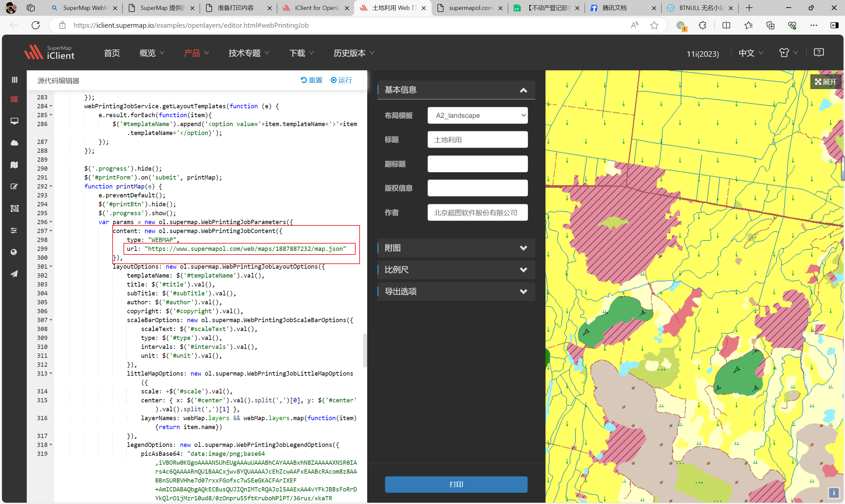The image size is (845, 504).
Task: Click the monitor icon in left sidebar
Action: point(14,121)
